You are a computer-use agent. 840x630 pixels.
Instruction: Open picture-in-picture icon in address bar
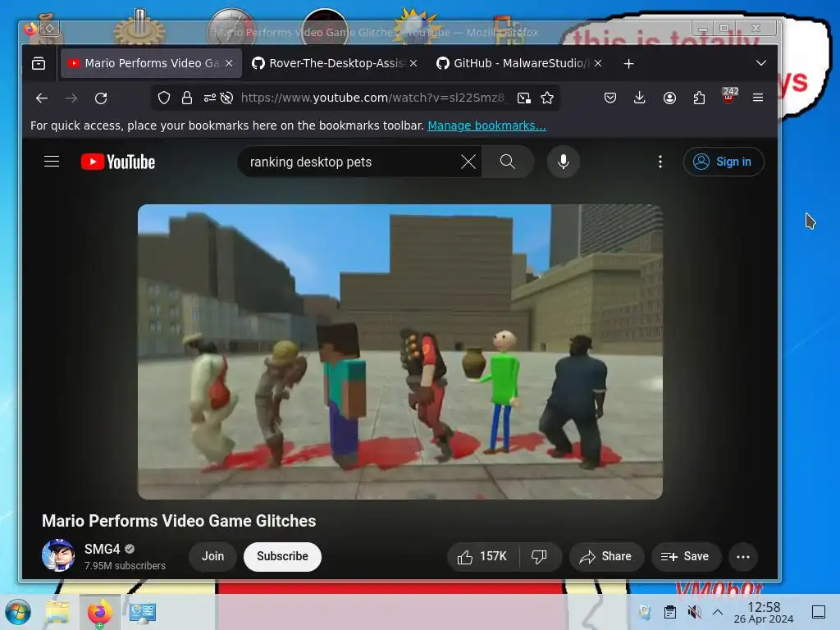[524, 98]
